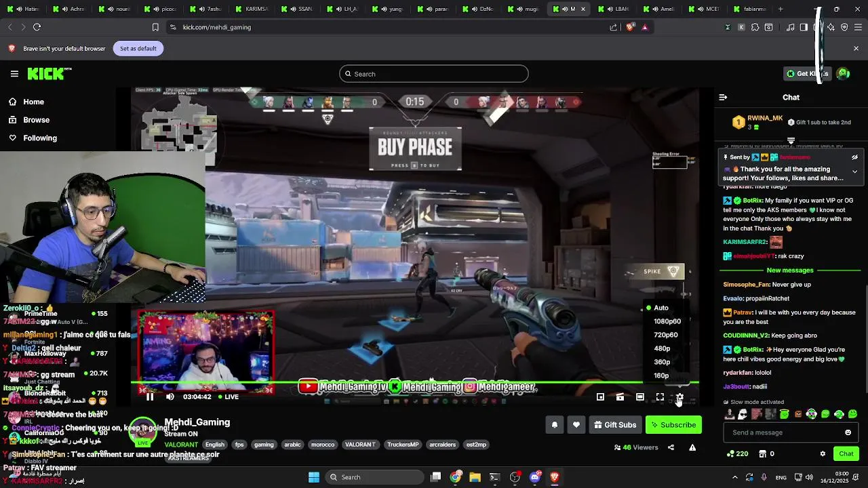
Task: Click the English tag
Action: pos(214,445)
